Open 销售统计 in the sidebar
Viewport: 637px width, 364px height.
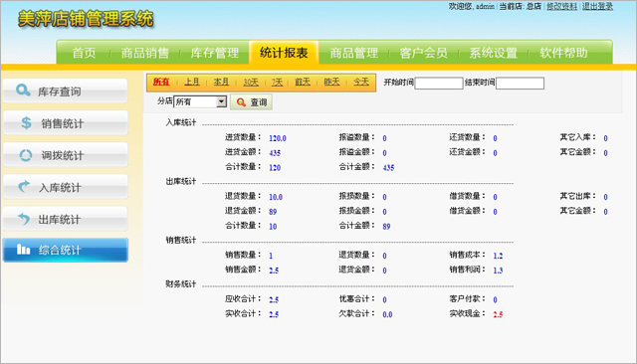tap(65, 122)
